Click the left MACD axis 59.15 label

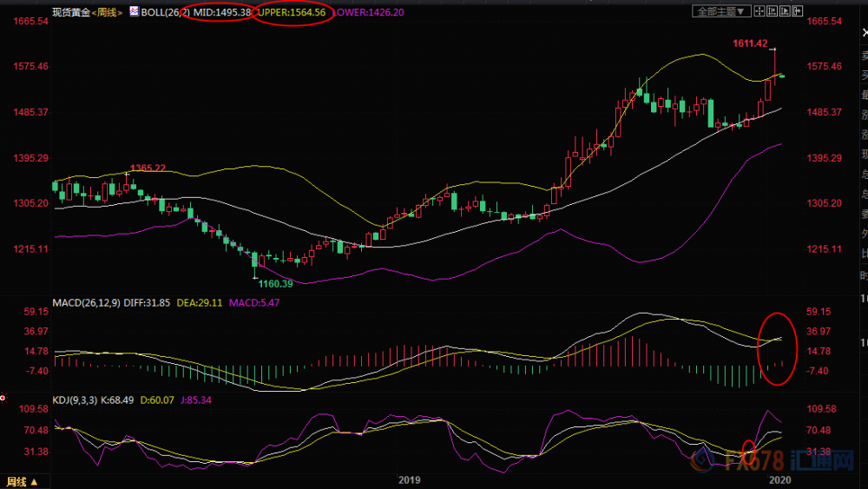point(36,312)
